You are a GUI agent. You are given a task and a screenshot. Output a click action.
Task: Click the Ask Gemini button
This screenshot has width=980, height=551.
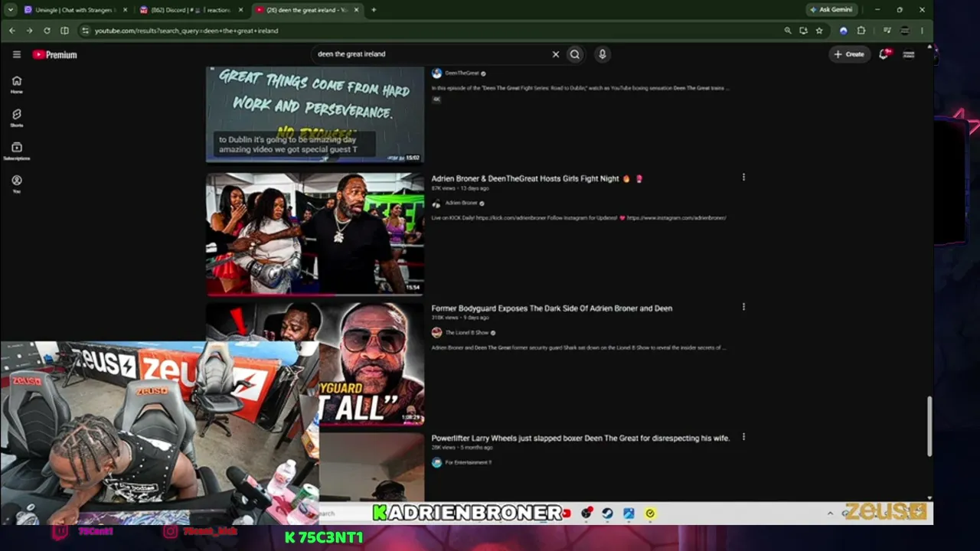[x=831, y=10]
